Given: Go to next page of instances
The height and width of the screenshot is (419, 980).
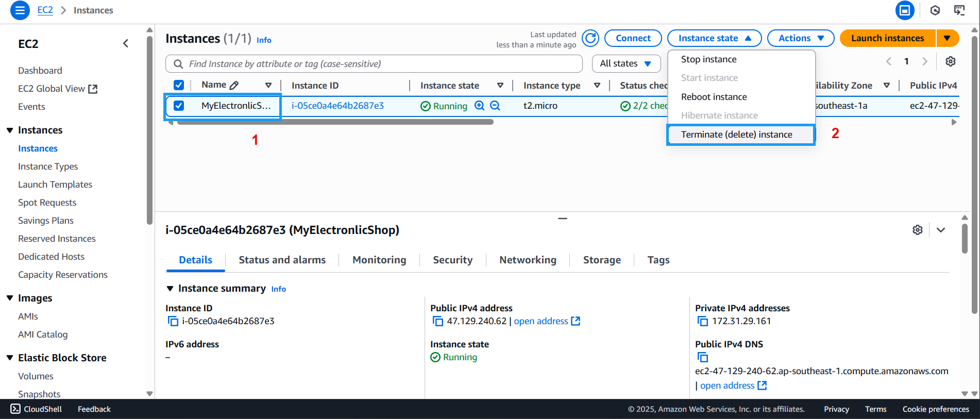Looking at the screenshot, I should 925,61.
